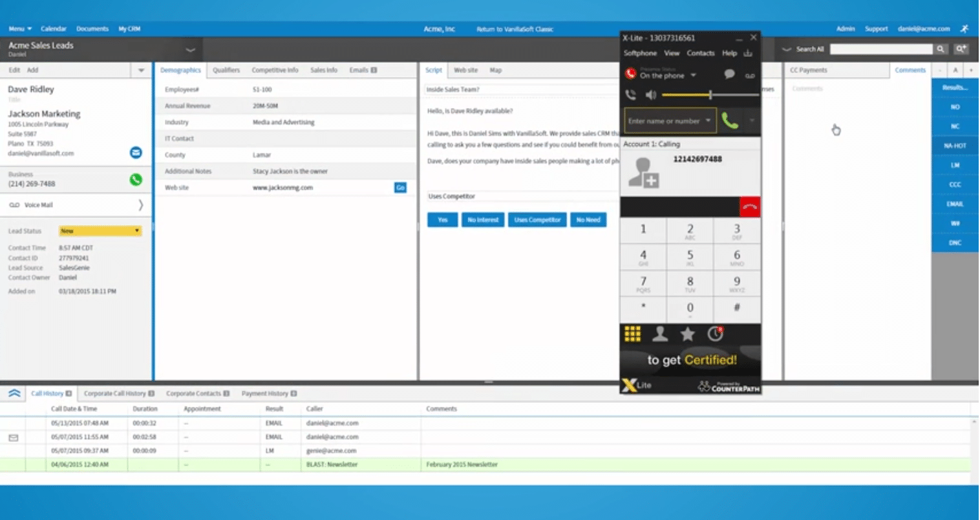Open dropdown arrow beside X-Lite green call button

point(752,121)
